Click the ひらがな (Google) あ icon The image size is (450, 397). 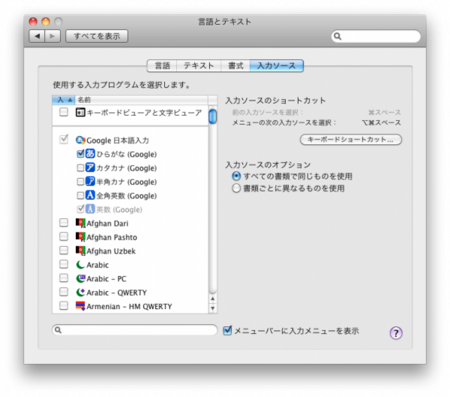click(x=90, y=154)
